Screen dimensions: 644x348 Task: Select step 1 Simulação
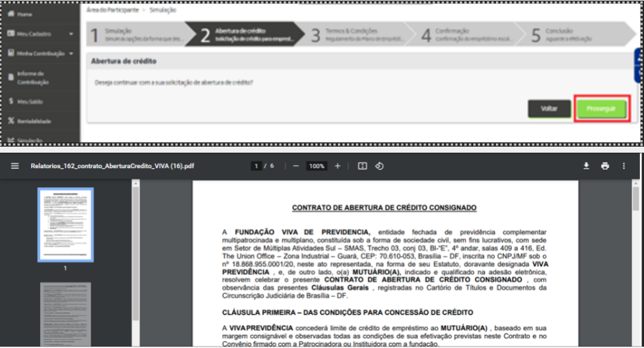[139, 35]
